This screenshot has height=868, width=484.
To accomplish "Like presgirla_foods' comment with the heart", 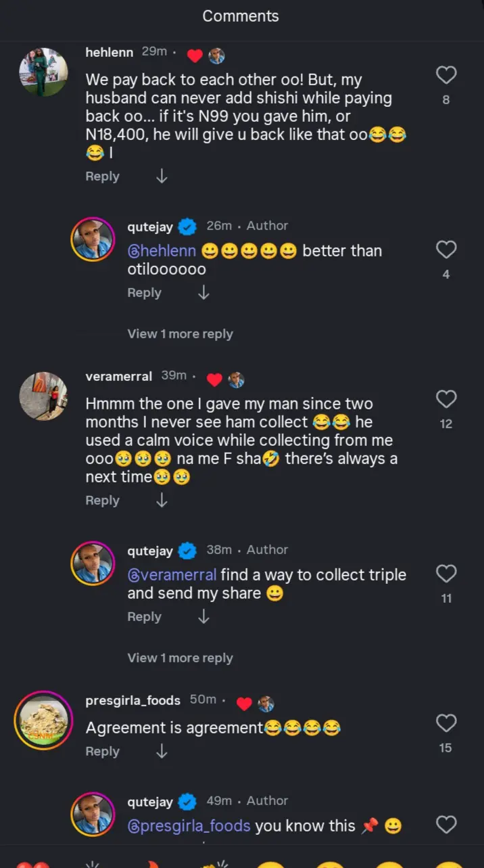I will click(446, 723).
